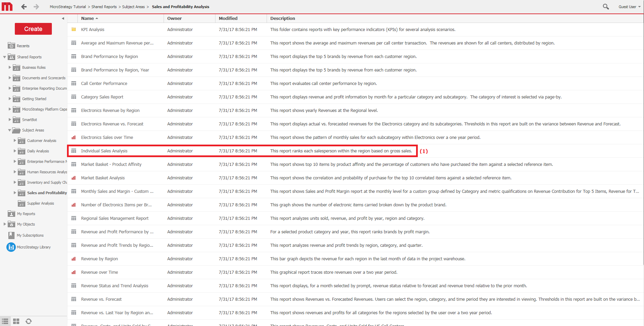Viewport: 644px width, 326px height.
Task: Click graph icon for Revenue over Time
Action: click(x=74, y=272)
